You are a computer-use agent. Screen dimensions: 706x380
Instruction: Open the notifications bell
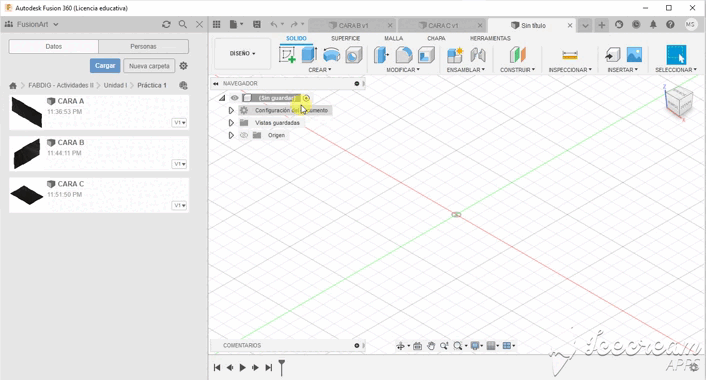(x=653, y=25)
